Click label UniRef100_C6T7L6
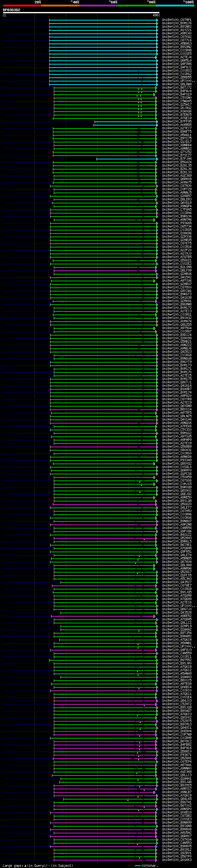Image resolution: width=197 pixels, height=868 pixels. (176, 40)
